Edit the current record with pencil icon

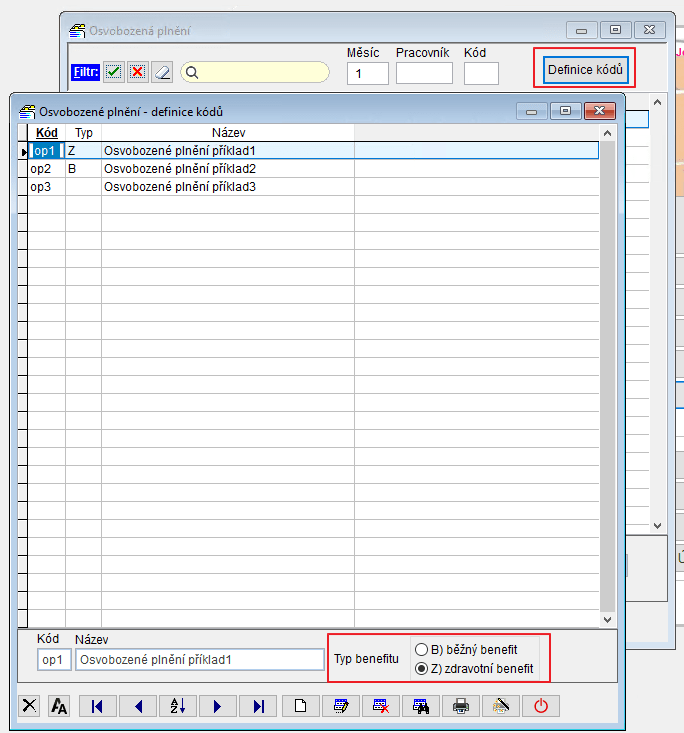coord(341,705)
